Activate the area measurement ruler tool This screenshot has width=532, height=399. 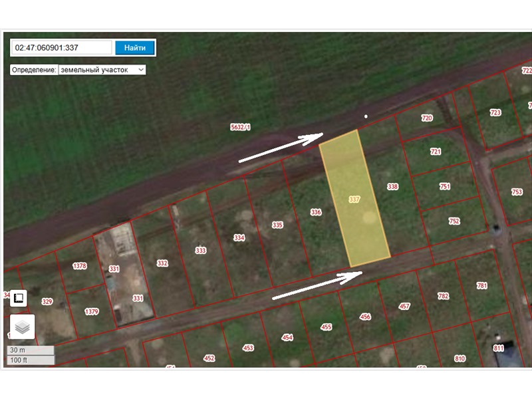click(x=19, y=298)
